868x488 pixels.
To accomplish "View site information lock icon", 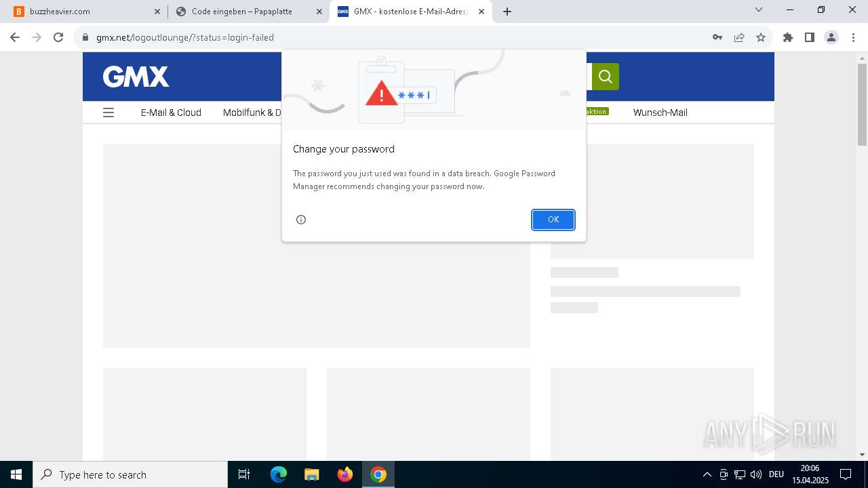I will tap(85, 37).
